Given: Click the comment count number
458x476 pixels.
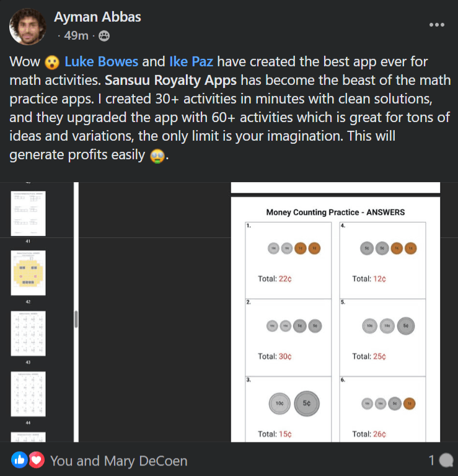Looking at the screenshot, I should tap(431, 461).
